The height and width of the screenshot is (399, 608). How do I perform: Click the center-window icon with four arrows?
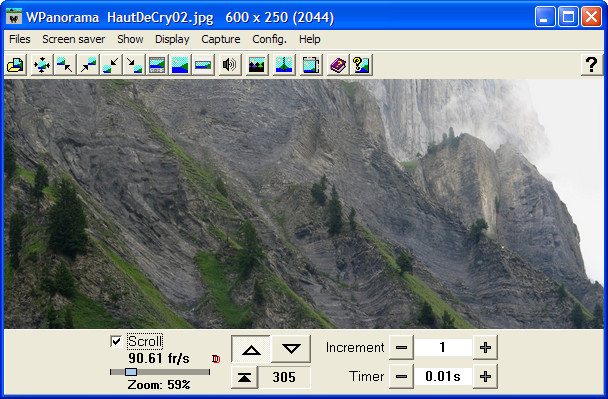(41, 65)
